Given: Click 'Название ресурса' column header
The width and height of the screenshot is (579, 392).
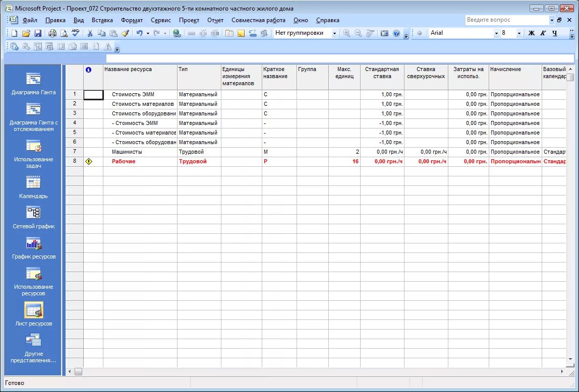Looking at the screenshot, I should click(x=140, y=78).
